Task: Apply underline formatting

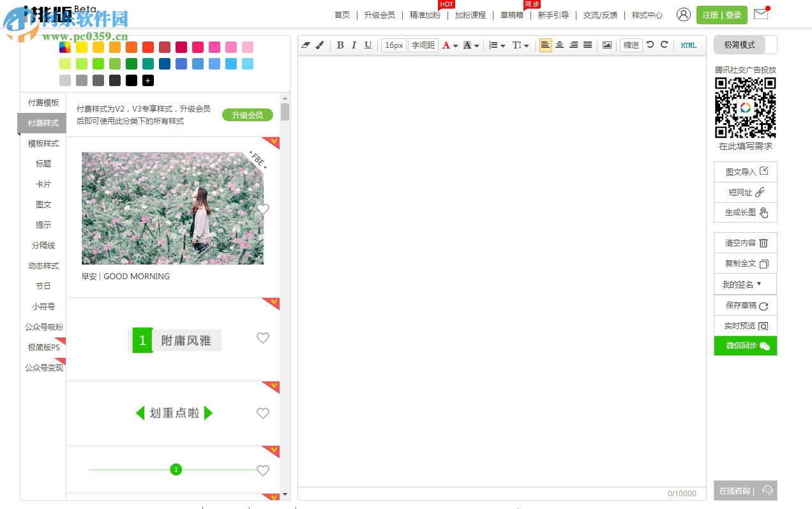Action: (x=368, y=45)
